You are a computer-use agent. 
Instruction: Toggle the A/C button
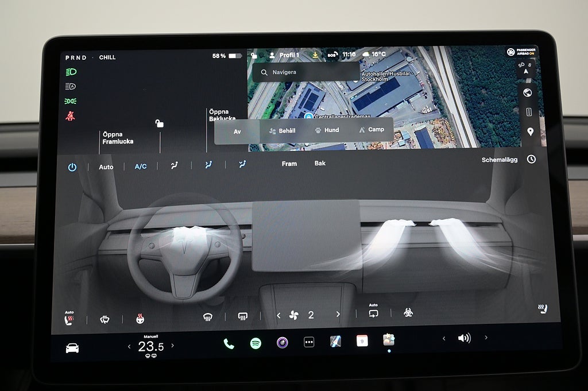click(141, 167)
